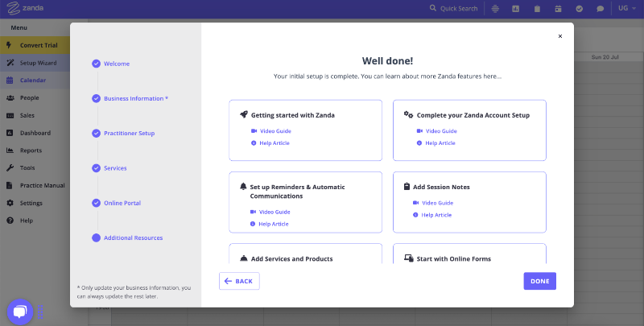Go to Calendar in sidebar
Screen dimensions: 644x326
click(x=35, y=80)
